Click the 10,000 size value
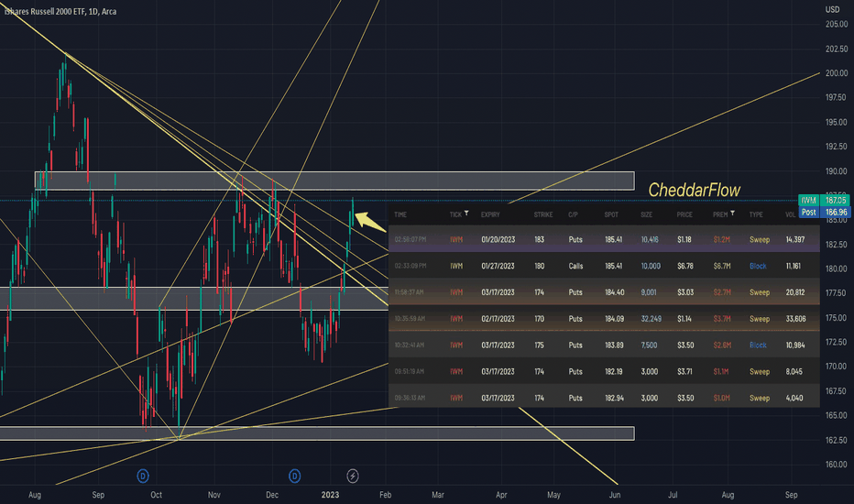The height and width of the screenshot is (504, 854). (x=651, y=266)
